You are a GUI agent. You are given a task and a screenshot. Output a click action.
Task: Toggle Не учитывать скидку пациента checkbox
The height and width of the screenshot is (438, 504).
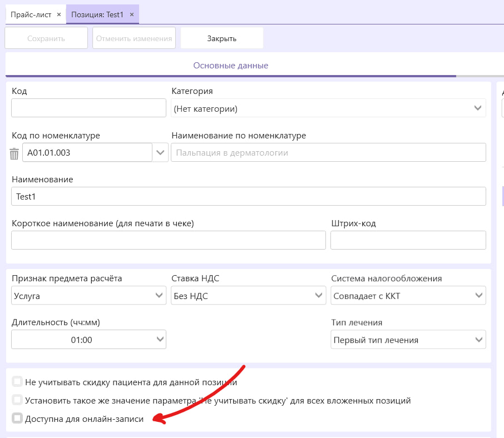pyautogui.click(x=17, y=382)
